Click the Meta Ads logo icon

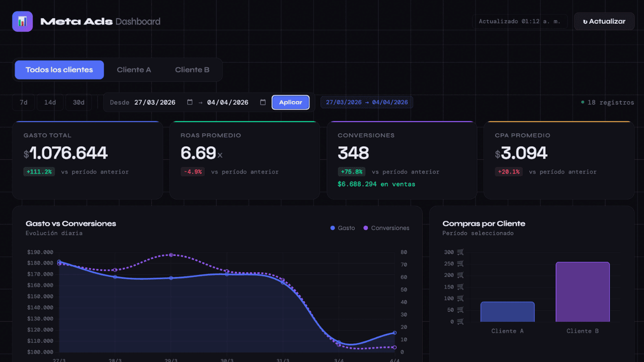pos(23,22)
